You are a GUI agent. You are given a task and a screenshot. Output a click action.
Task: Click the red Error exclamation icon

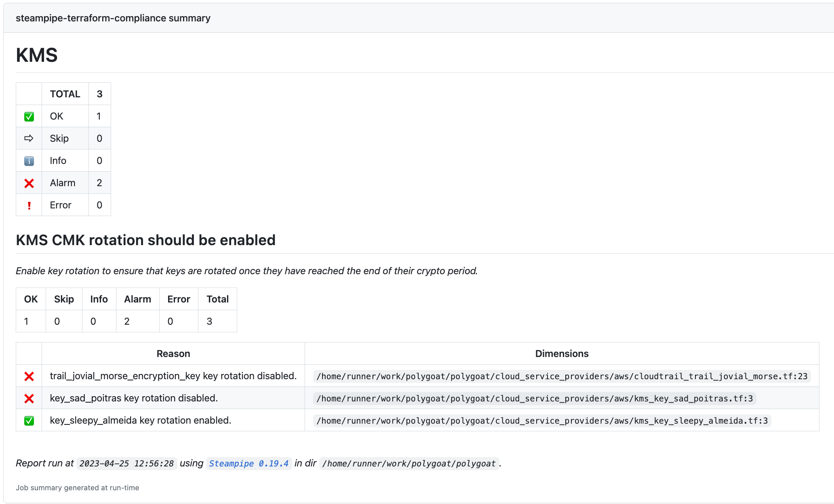(x=29, y=206)
